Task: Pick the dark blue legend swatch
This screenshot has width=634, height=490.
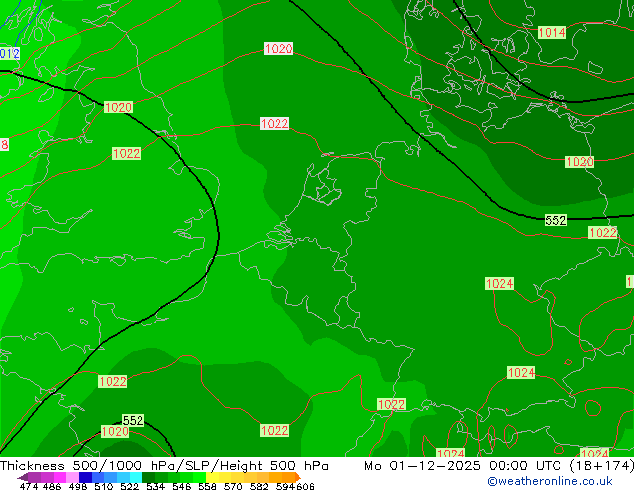Action: tap(85, 477)
